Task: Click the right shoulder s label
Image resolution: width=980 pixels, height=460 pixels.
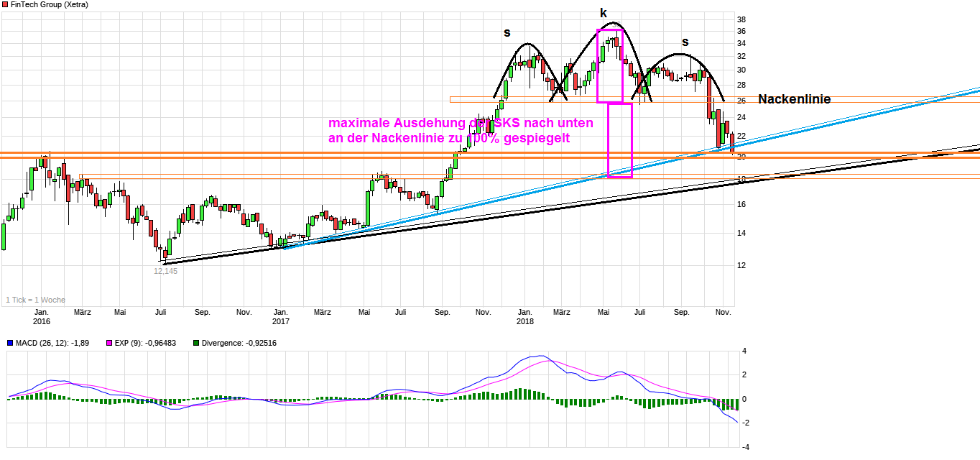Action: 685,42
